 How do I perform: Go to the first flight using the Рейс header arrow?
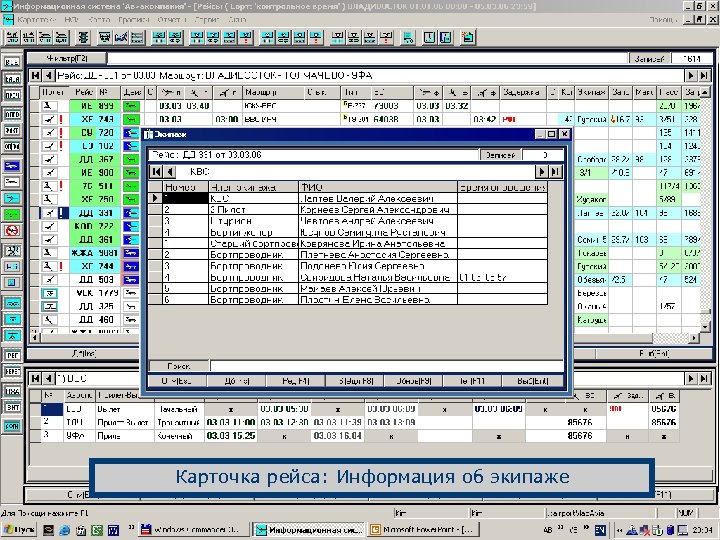coord(35,75)
